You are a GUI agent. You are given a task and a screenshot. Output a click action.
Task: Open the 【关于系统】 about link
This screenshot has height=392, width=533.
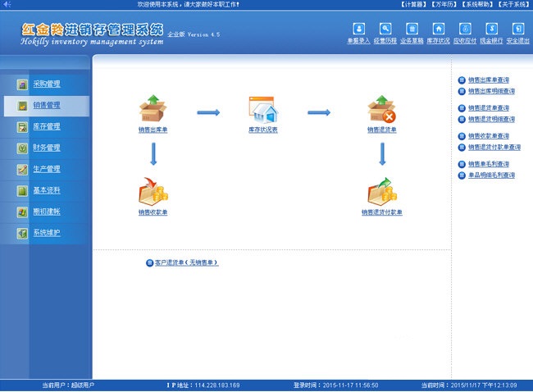(513, 4)
